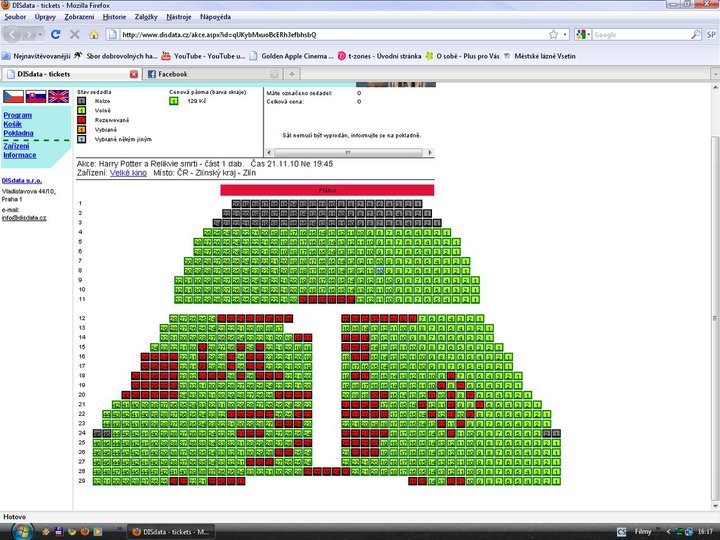Open the Sbor dobrovolných ha... bookmark
Image resolution: width=720 pixels, height=540 pixels.
(x=116, y=56)
